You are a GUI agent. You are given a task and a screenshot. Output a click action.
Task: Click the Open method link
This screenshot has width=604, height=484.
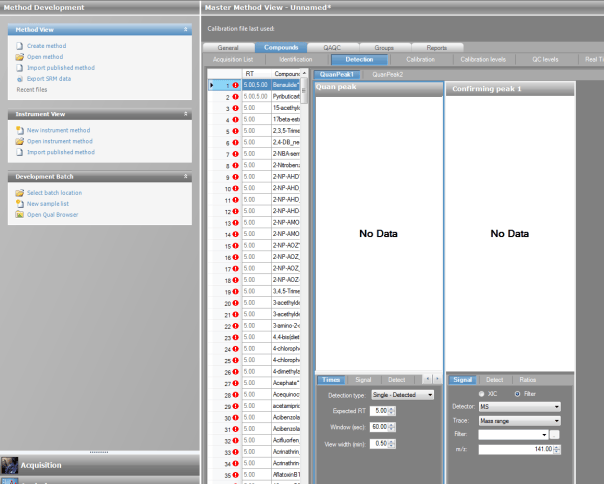click(45, 57)
